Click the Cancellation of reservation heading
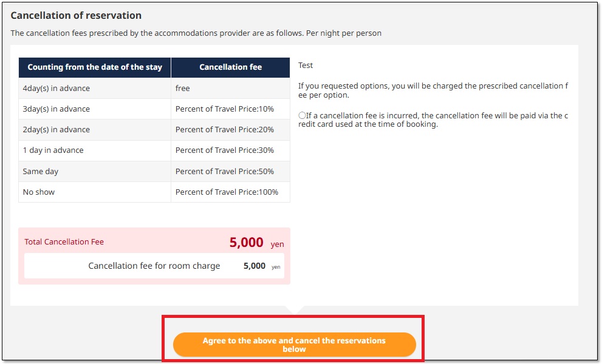The image size is (602, 364). pyautogui.click(x=76, y=15)
